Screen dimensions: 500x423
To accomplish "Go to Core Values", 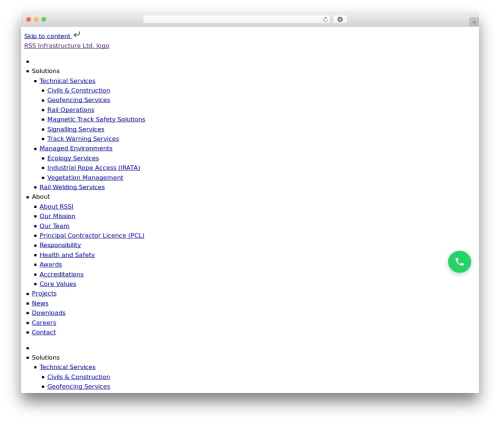I will tap(58, 284).
